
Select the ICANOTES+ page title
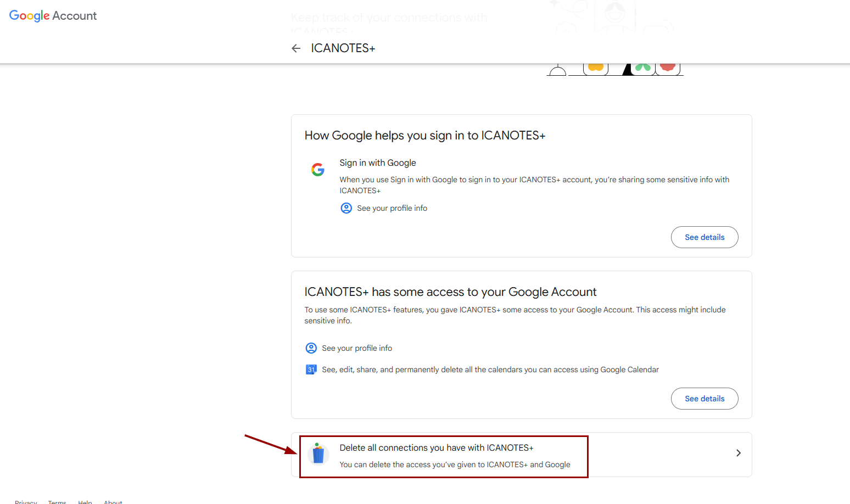(343, 48)
